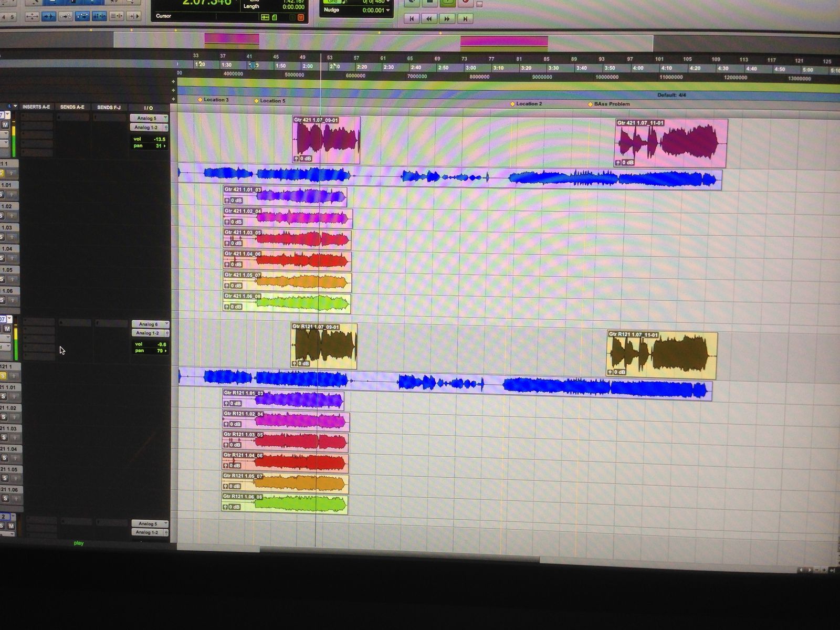Toggle solo on the 1.03 playlist lane
Screen dimensions: 840x630
point(3,237)
